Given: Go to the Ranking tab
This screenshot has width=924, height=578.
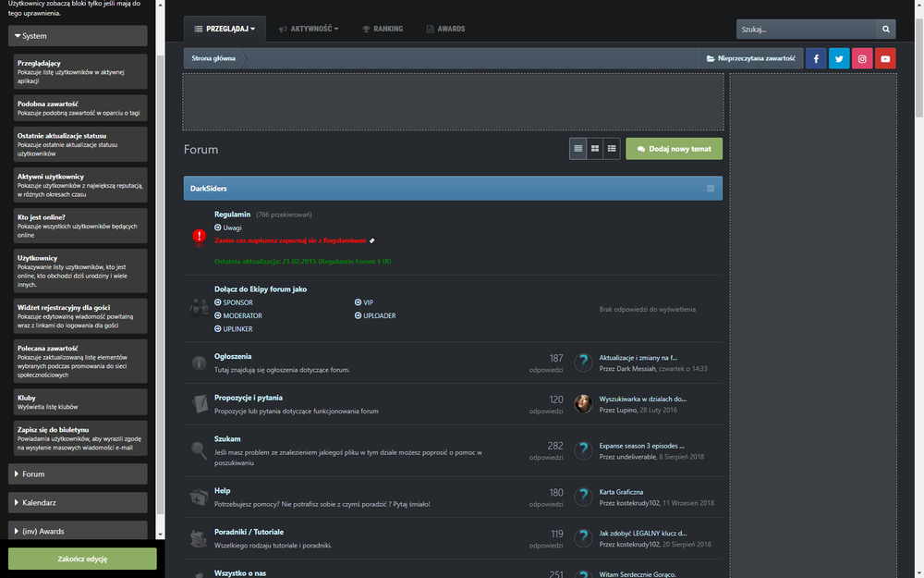Looking at the screenshot, I should coord(382,29).
